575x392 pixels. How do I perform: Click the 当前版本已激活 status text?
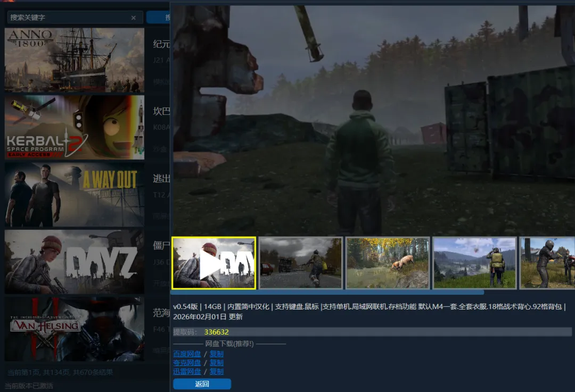[x=29, y=386]
